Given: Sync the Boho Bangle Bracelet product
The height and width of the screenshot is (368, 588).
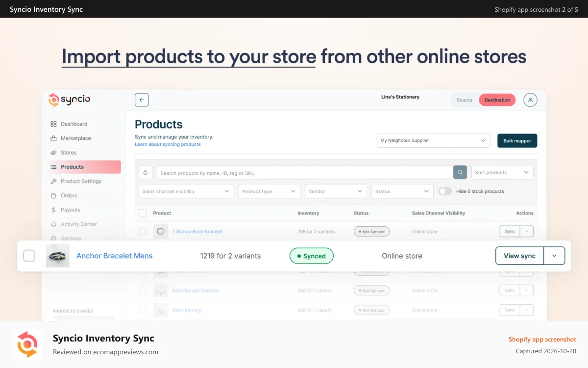Looking at the screenshot, I should (510, 290).
